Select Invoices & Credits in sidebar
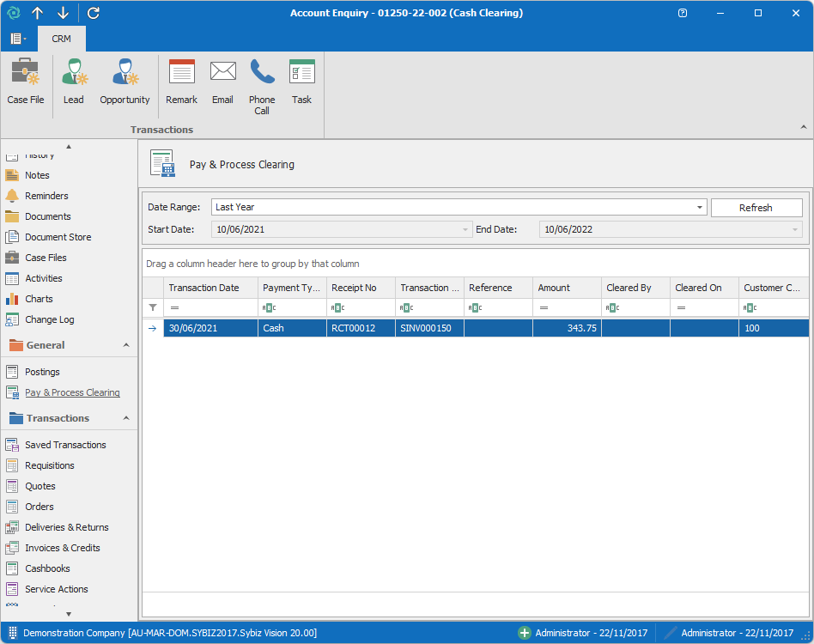 (62, 548)
